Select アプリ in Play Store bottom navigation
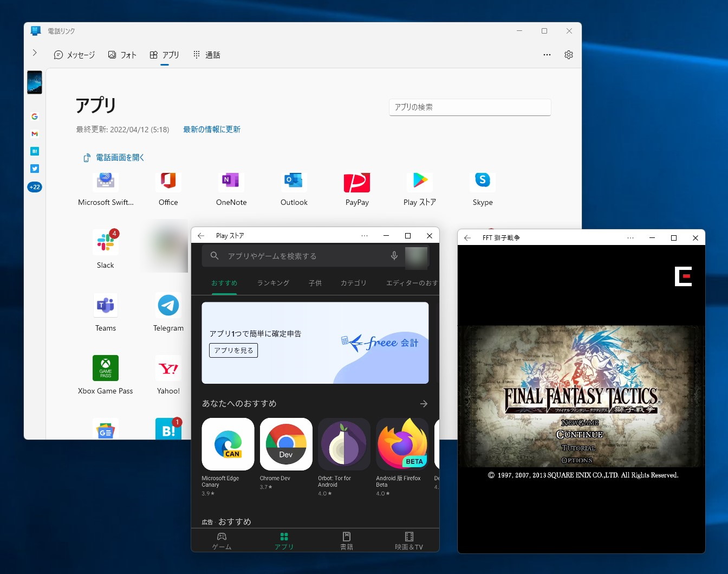 coord(284,541)
